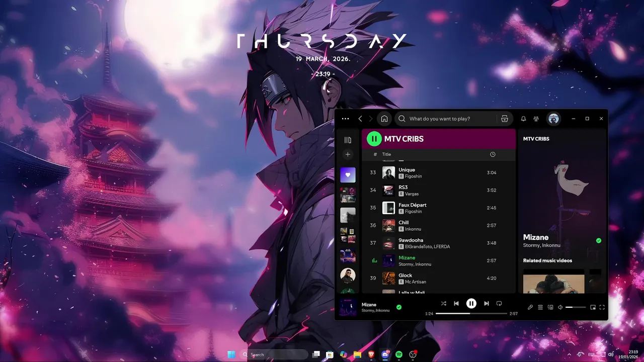Open File Explorer from the taskbar

coord(357,354)
